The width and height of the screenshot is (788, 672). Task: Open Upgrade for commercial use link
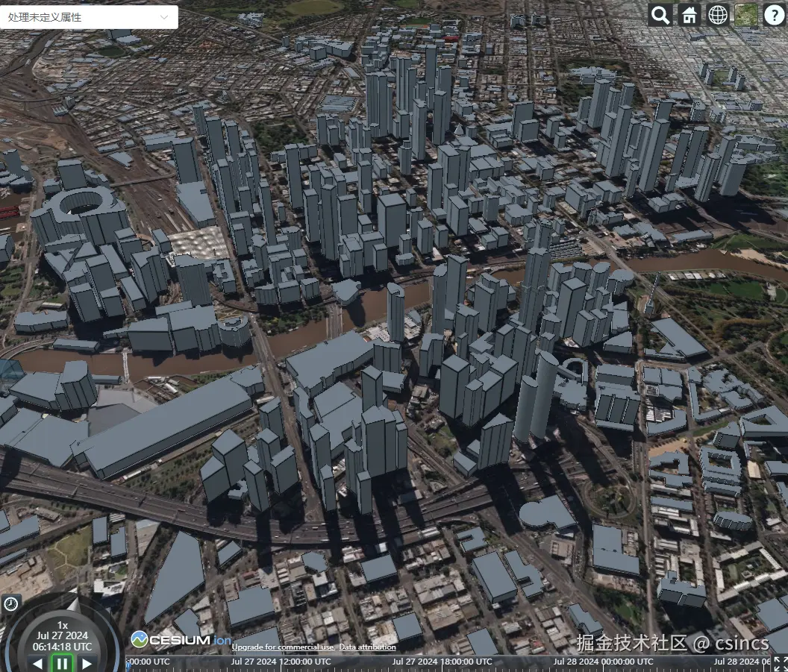pos(284,647)
